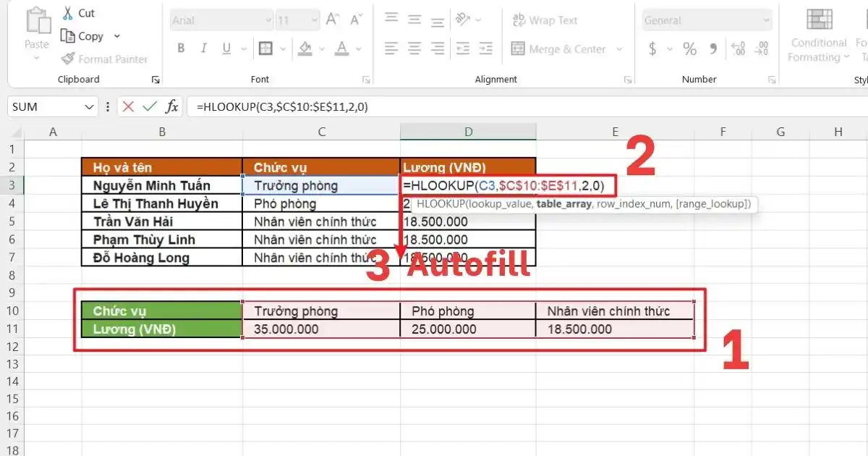Apply Comma Style format
This screenshot has height=456, width=868.
pos(713,48)
